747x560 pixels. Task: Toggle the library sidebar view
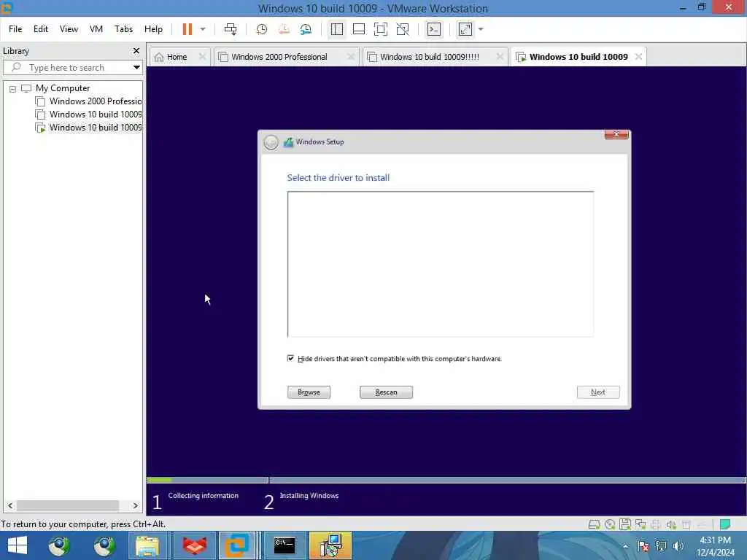pyautogui.click(x=337, y=29)
